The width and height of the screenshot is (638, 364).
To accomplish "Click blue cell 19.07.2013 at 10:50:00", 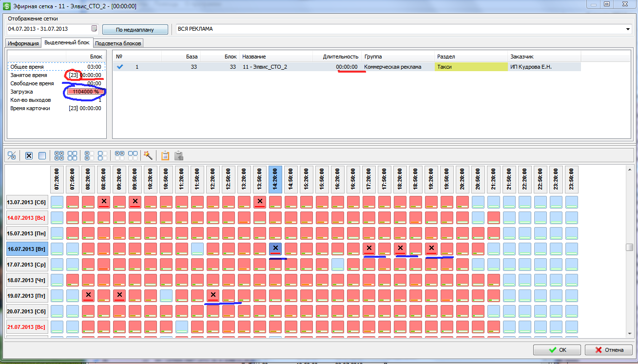I will 166,296.
